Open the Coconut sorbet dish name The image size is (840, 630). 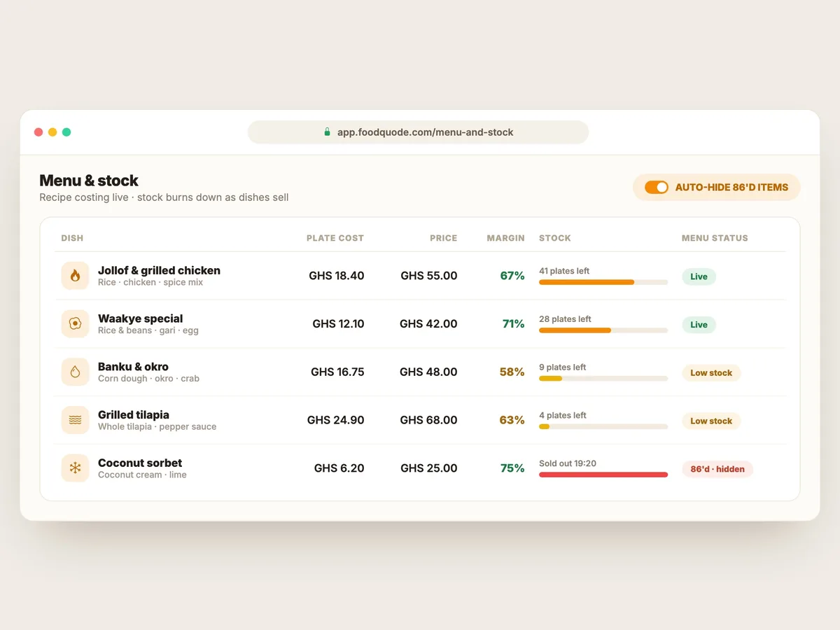coord(140,463)
